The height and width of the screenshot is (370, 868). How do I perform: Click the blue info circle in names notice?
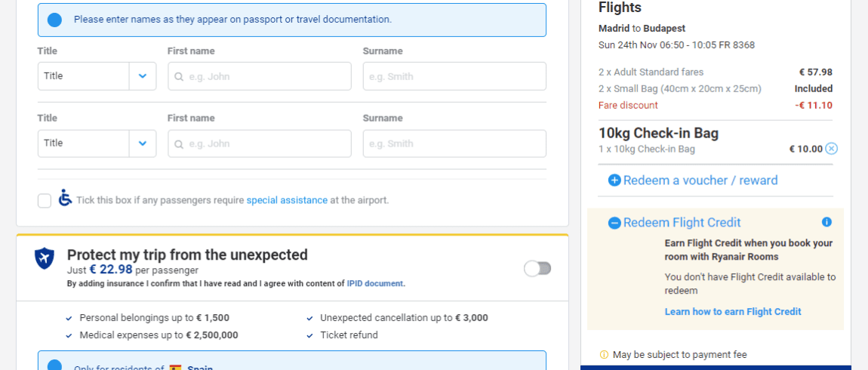coord(55,20)
